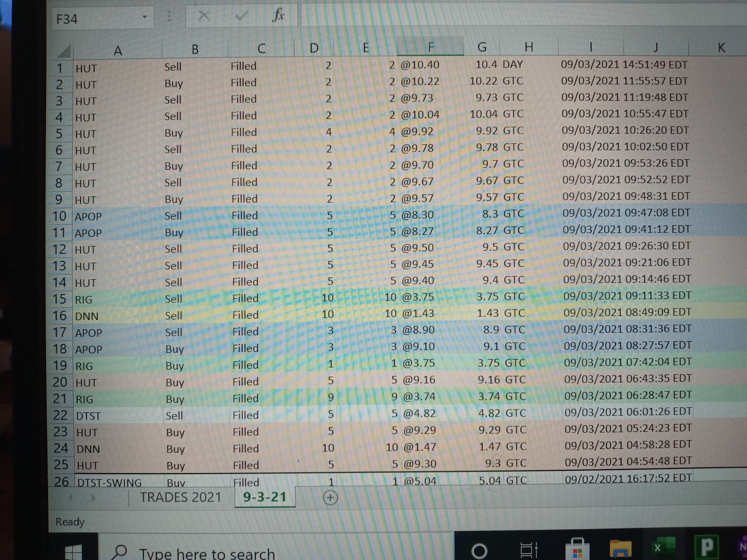Open File Explorer from the taskbar
This screenshot has height=560, width=747.
pyautogui.click(x=621, y=549)
